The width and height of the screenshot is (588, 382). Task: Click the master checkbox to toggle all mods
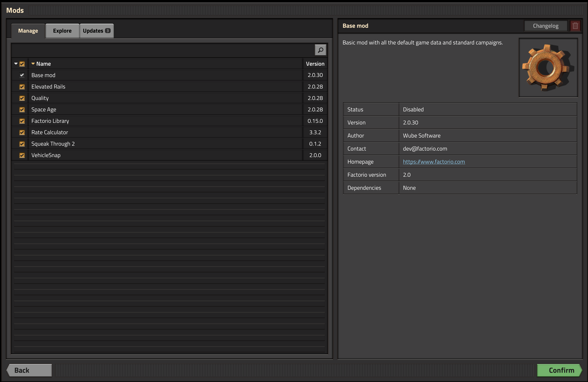pos(22,63)
